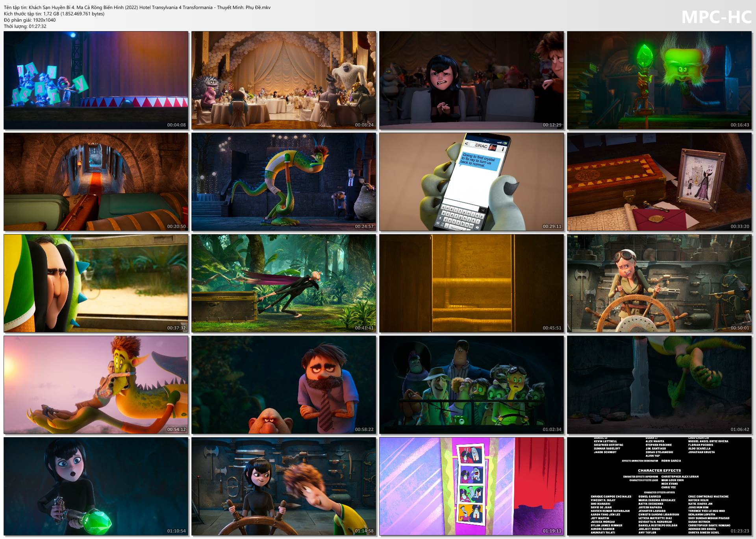
Task: Open the green crystal thumbnail at 01:10:54
Action: tap(96, 486)
